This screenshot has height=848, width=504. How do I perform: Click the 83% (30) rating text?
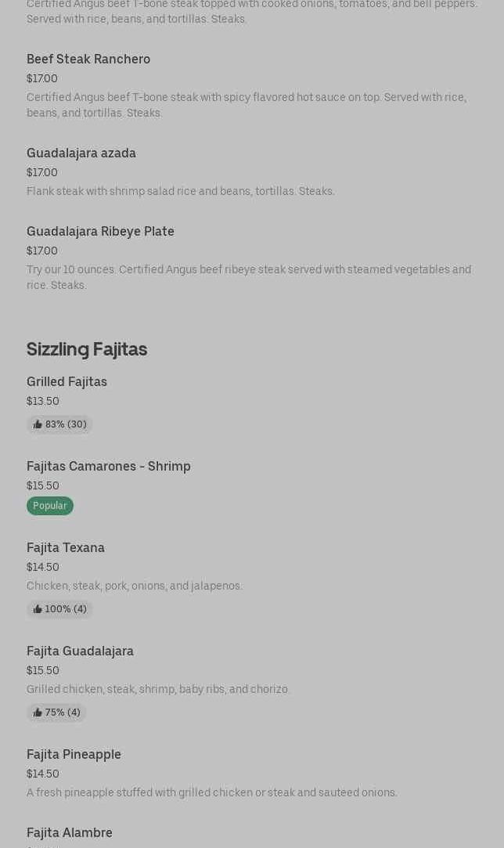(66, 424)
